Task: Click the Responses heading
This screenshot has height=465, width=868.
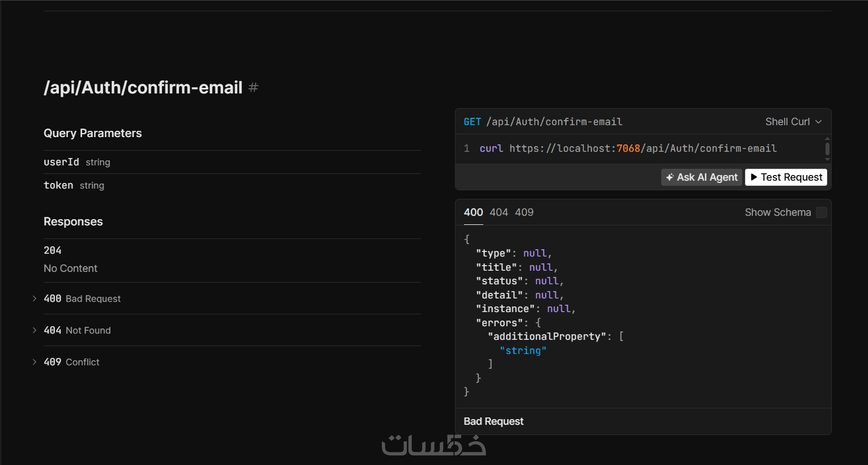Action: tap(73, 221)
